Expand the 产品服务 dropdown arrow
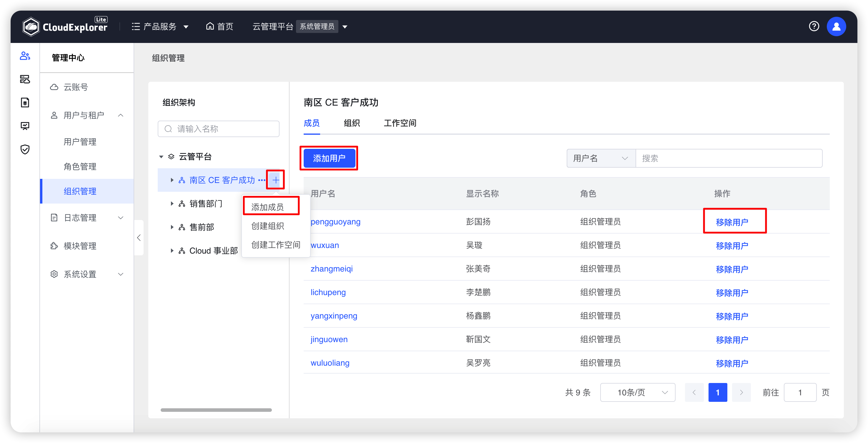 [x=186, y=26]
